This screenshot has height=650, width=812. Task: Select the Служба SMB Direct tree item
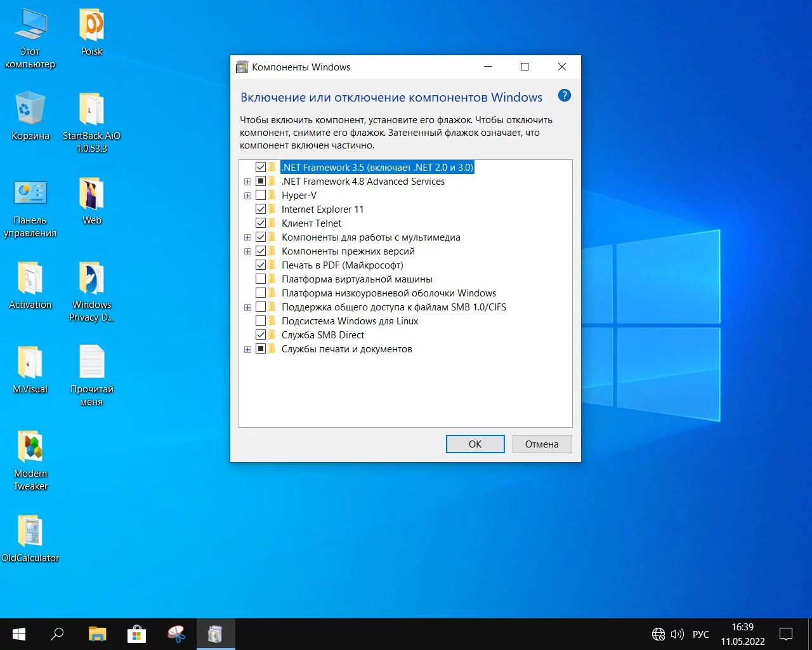click(x=323, y=335)
